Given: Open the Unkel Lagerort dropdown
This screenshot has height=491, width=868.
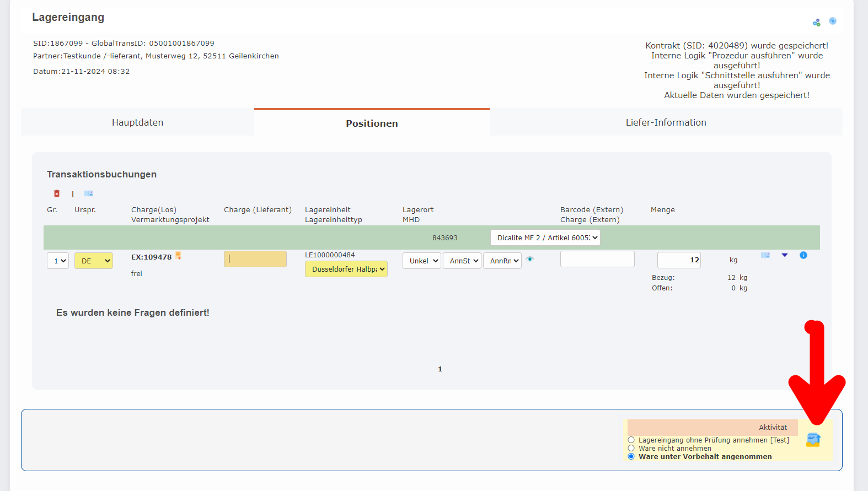Looking at the screenshot, I should pos(422,261).
